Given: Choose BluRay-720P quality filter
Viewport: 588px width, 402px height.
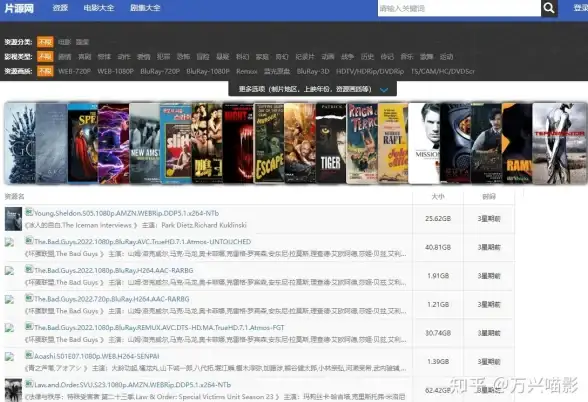Looking at the screenshot, I should click(160, 71).
